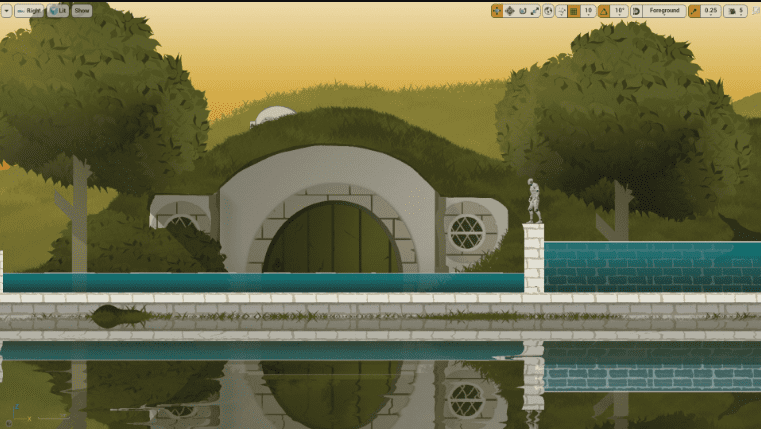
Task: Toggle world/local coordinate system globe
Action: (x=548, y=11)
